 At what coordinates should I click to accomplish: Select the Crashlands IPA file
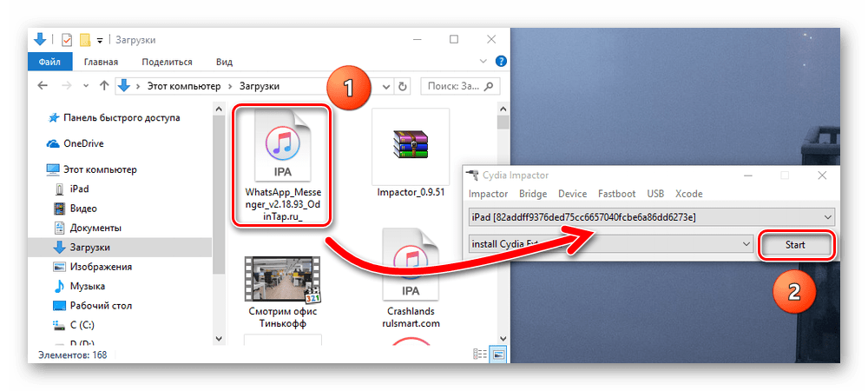click(411, 279)
